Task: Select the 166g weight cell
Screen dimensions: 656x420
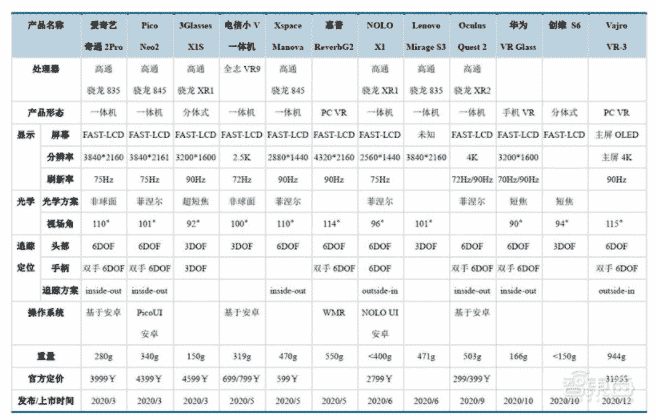Action: click(518, 356)
